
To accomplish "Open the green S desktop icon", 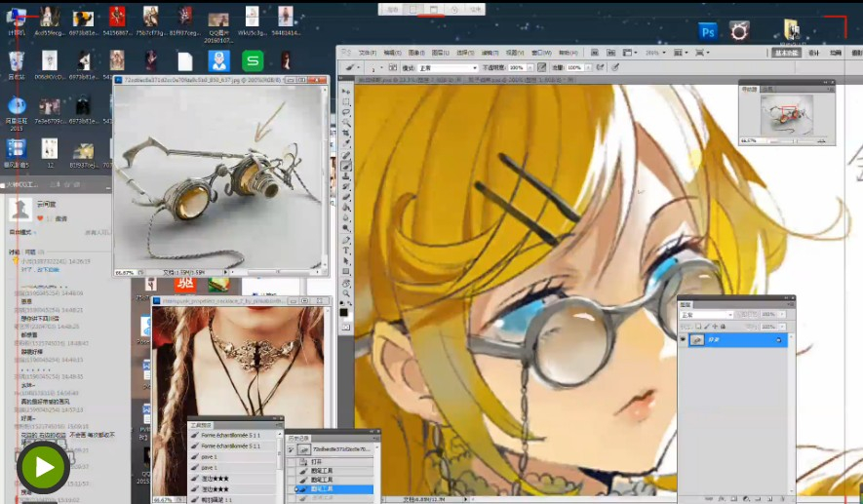I will click(x=253, y=60).
